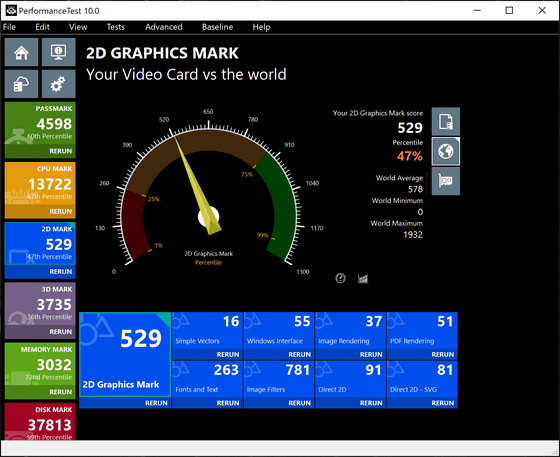Select the CPU Mark 13722 tile

[40, 184]
